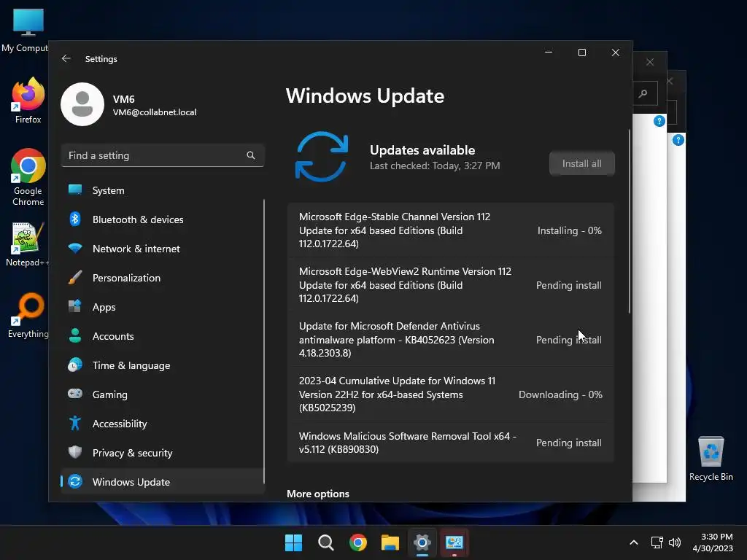Click the sidebar navigation scrollbar
747x560 pixels.
coord(264,341)
